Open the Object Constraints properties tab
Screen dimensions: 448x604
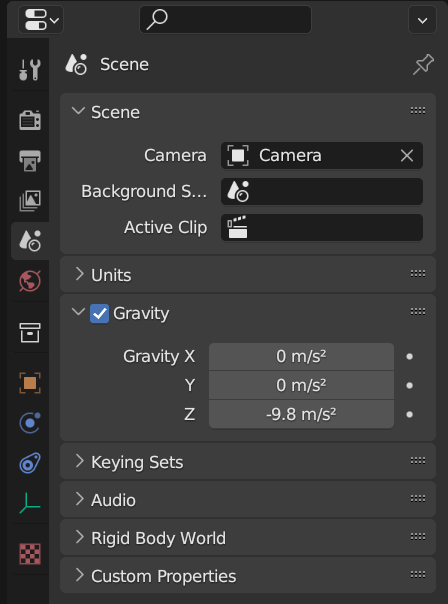click(x=30, y=463)
